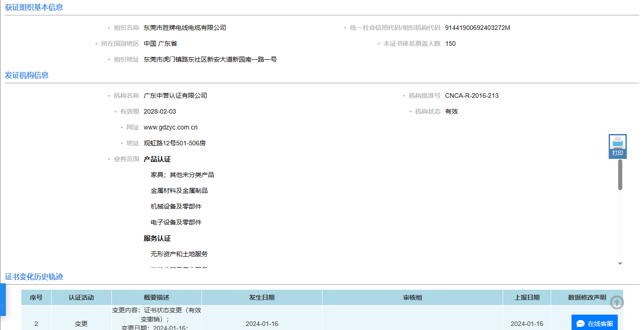Click the business scope scrollbar thumb
This screenshot has width=644, height=330.
[620, 174]
